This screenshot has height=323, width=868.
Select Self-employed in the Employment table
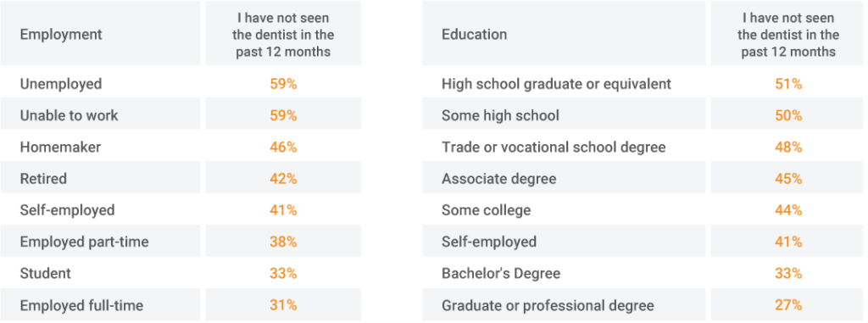[x=67, y=210]
